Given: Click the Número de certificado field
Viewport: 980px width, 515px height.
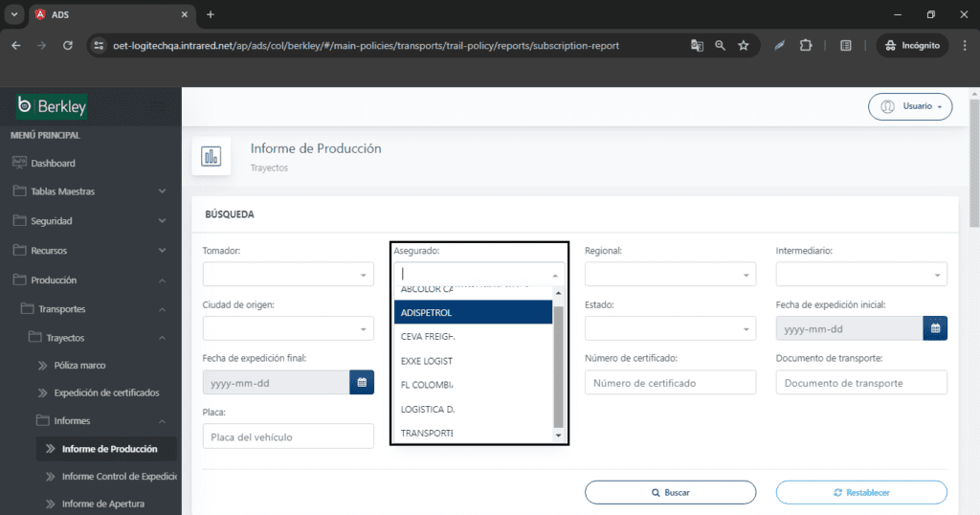Looking at the screenshot, I should point(670,383).
